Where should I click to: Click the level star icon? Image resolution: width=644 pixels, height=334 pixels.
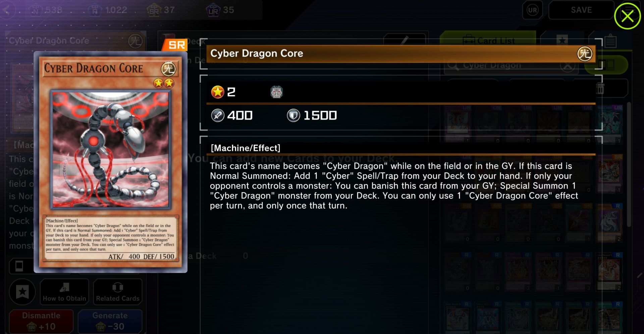(217, 92)
